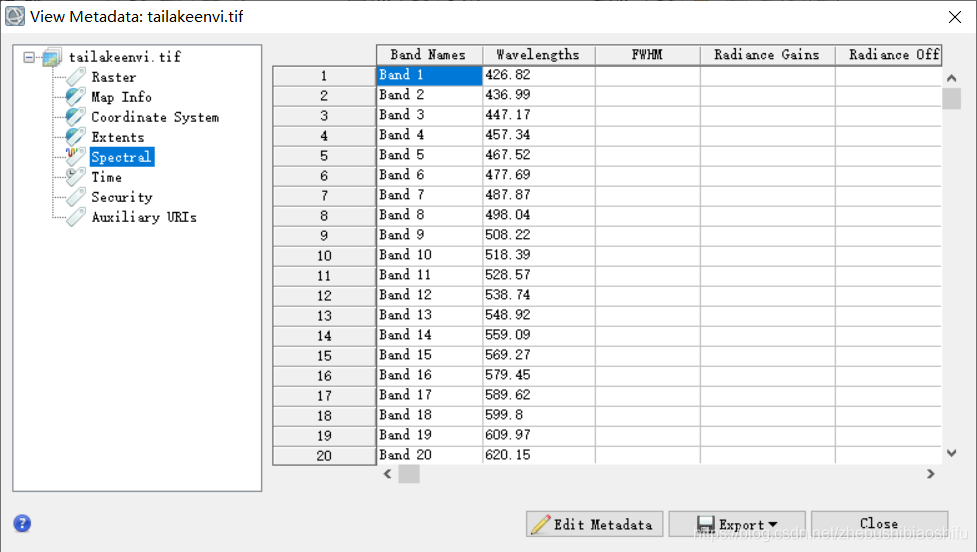This screenshot has height=552, width=977.
Task: Select row header 5
Action: click(324, 156)
